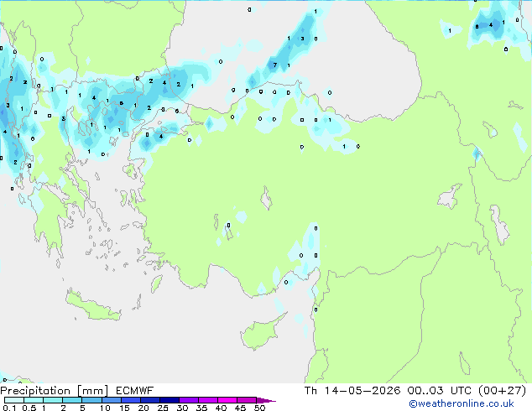
Task: Pick the 25–30 mm navy legend swatch
Action: pyautogui.click(x=170, y=400)
